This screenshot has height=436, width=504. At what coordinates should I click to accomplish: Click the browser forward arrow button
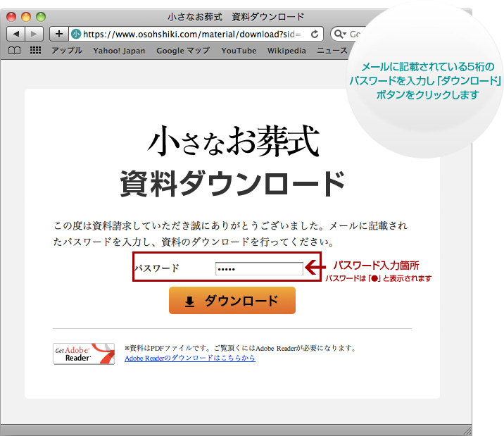34,34
